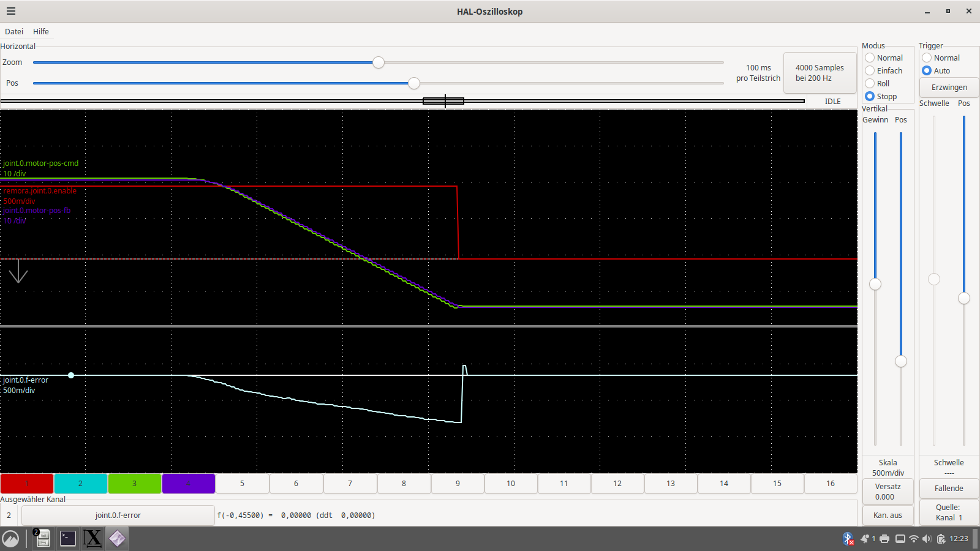Image resolution: width=980 pixels, height=551 pixels.
Task: Select channel 10 button
Action: point(511,483)
